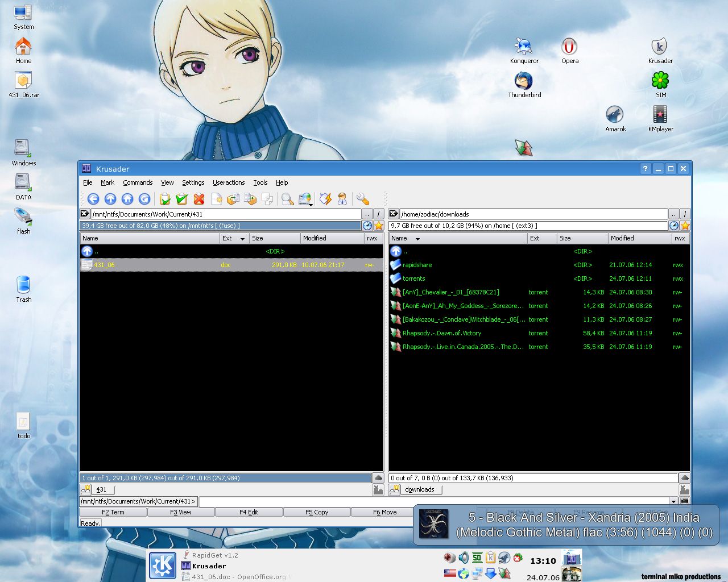Viewport: 728px width, 582px height.
Task: Click the right panel /home/zodiac/downloads path field
Action: pyautogui.click(x=533, y=214)
